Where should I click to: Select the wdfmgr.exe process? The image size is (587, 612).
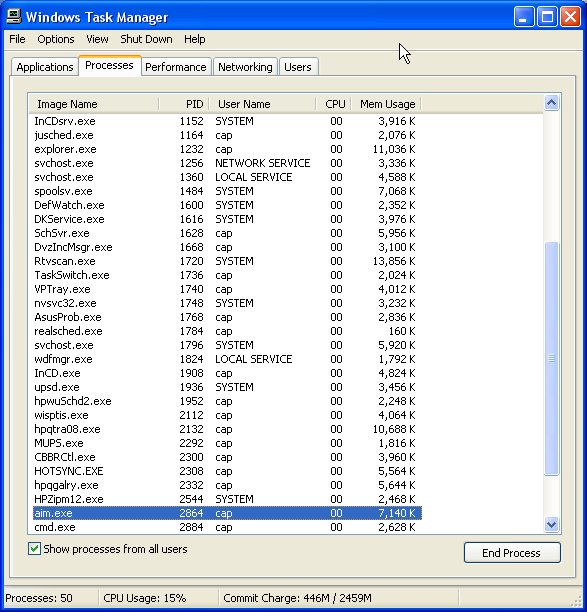coord(227,359)
